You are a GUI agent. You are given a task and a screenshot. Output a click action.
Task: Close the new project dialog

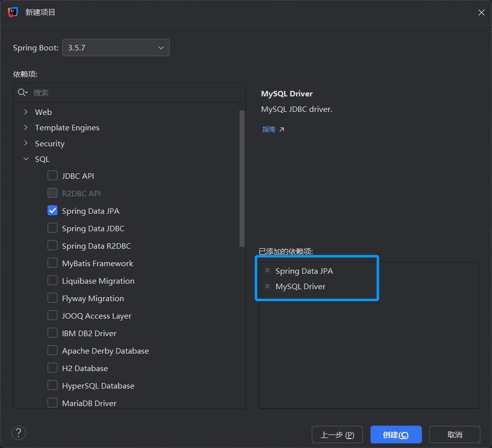[x=481, y=12]
